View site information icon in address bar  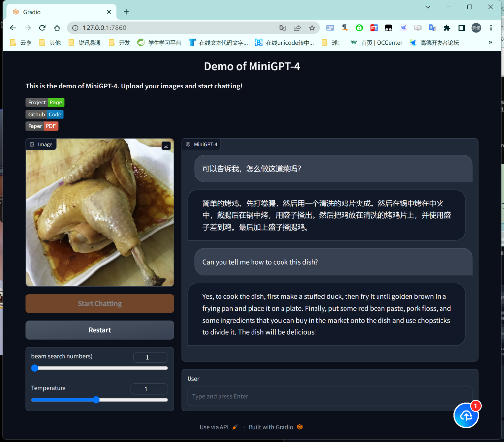[x=75, y=28]
